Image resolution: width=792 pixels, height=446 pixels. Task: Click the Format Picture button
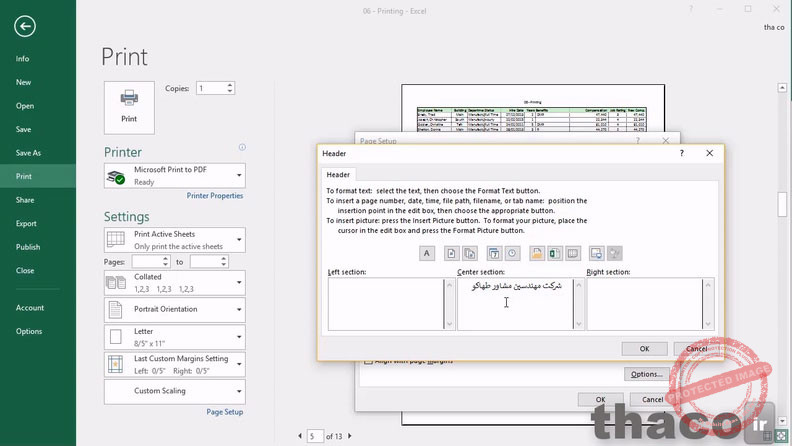(x=615, y=254)
